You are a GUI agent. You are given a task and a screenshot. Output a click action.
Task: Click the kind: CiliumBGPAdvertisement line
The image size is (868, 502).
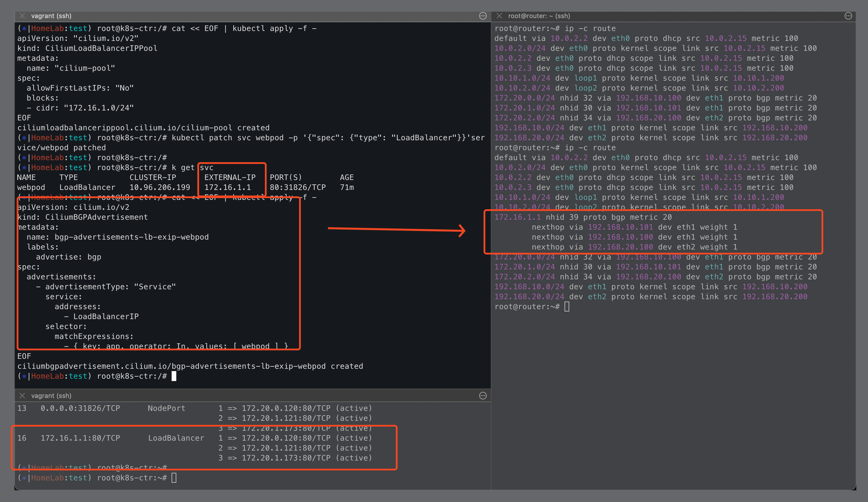coord(83,217)
